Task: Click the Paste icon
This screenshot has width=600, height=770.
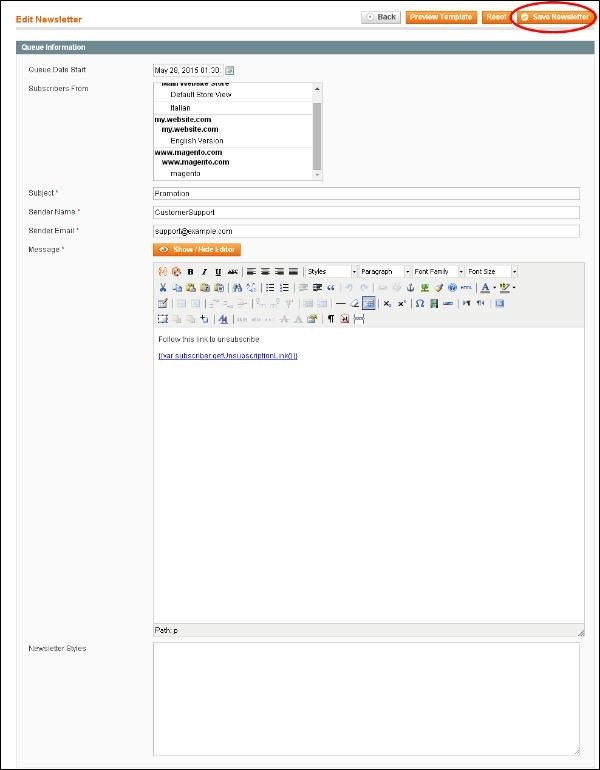Action: click(191, 288)
